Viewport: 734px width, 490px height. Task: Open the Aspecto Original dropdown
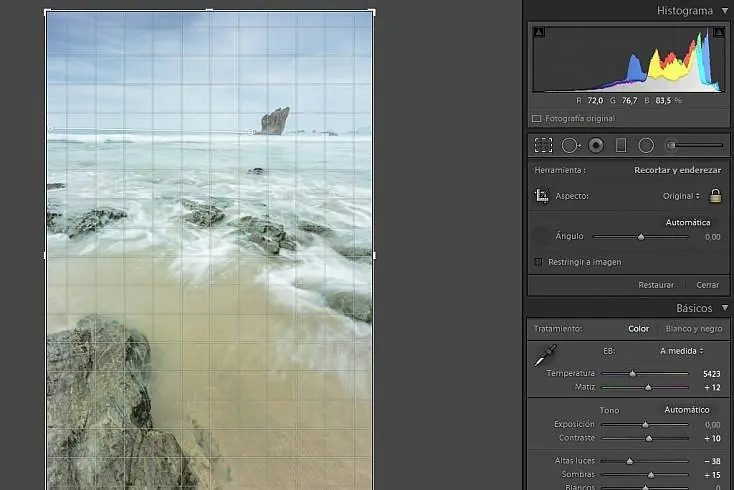tap(681, 196)
